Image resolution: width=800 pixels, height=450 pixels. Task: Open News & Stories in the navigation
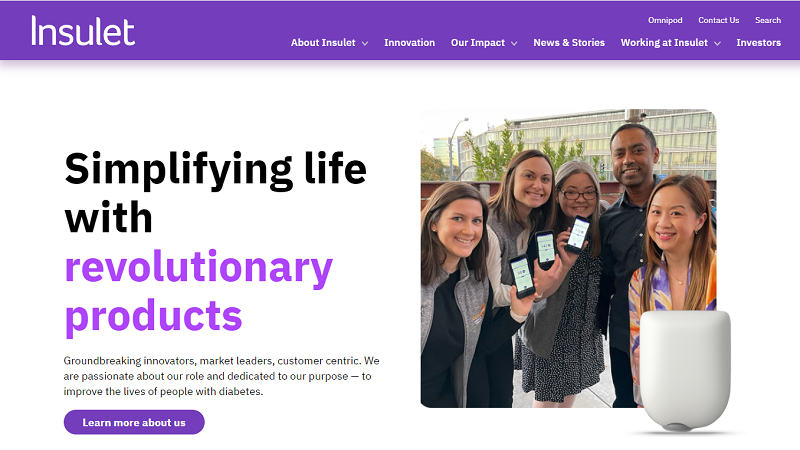coord(569,43)
